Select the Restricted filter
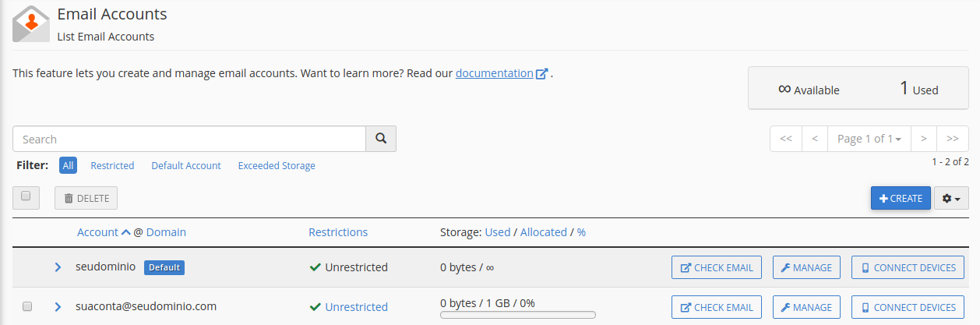This screenshot has height=325, width=980. tap(112, 165)
